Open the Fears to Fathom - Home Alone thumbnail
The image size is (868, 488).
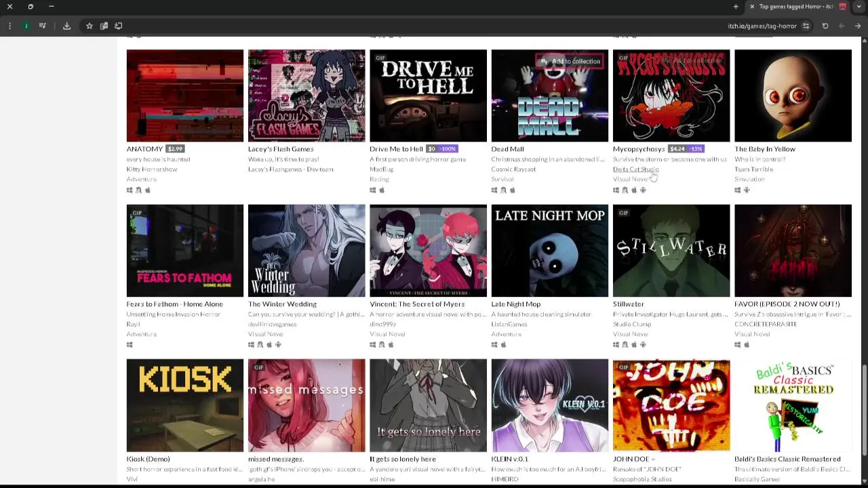click(184, 251)
